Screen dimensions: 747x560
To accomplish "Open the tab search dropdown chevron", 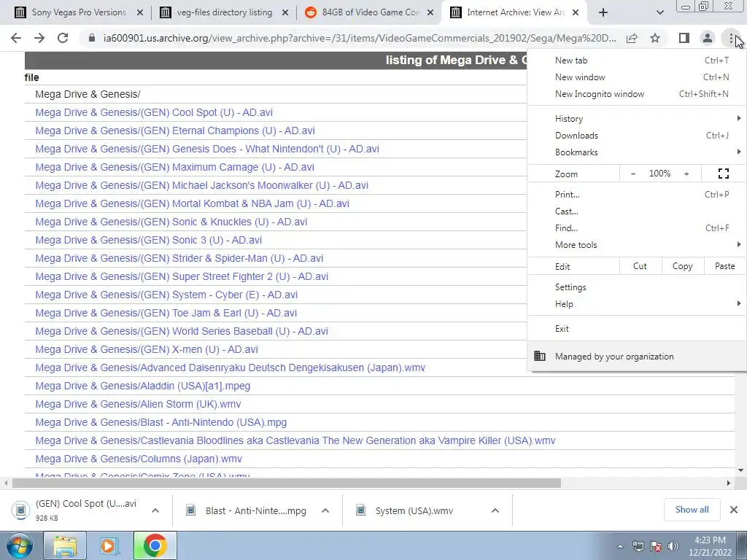I will click(x=659, y=12).
